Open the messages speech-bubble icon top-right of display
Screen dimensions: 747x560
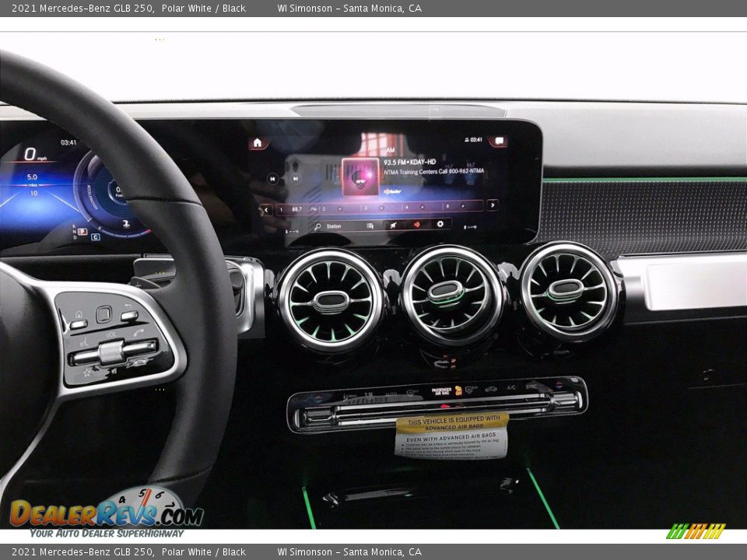pyautogui.click(x=498, y=141)
